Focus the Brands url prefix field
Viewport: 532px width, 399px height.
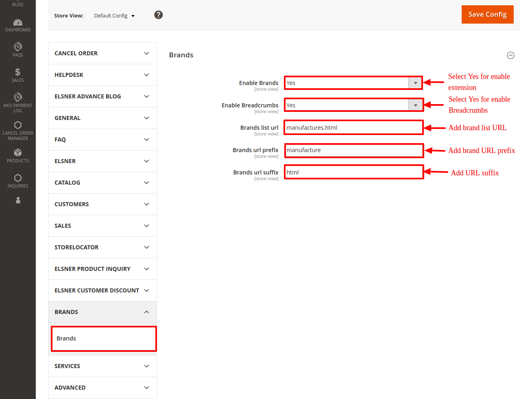pos(353,150)
